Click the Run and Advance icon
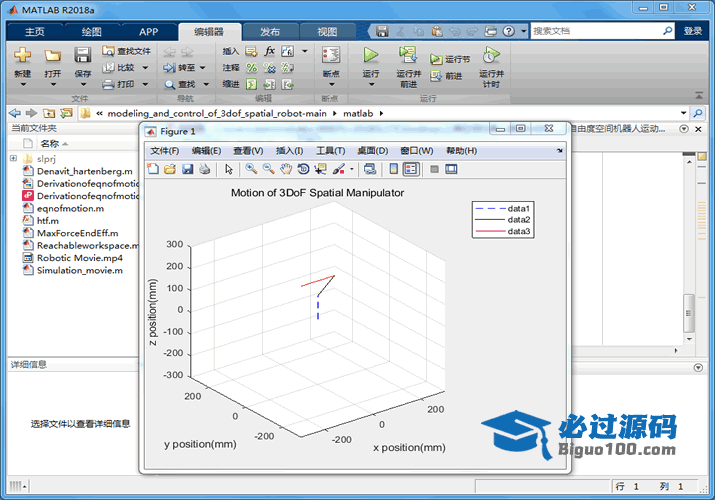Image resolution: width=715 pixels, height=500 pixels. 408,55
